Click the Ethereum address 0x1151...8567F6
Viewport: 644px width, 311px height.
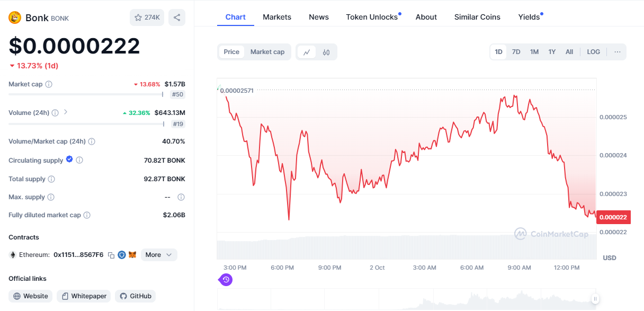[x=78, y=255]
